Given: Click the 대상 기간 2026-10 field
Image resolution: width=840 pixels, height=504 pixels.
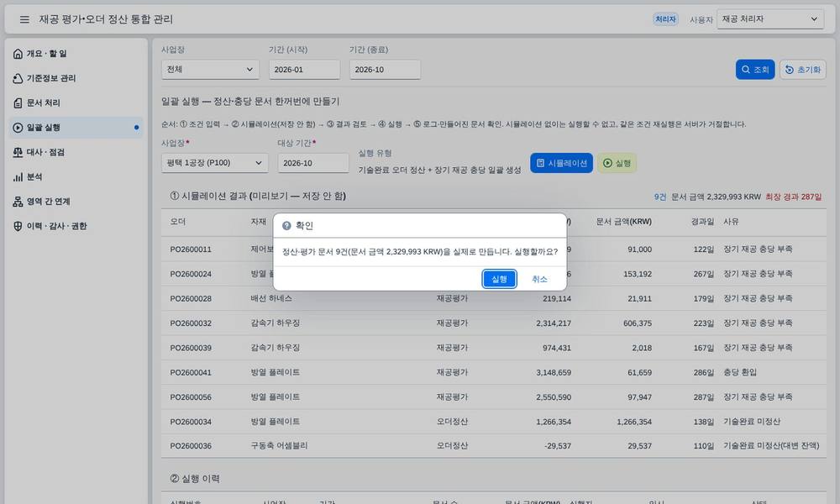Looking at the screenshot, I should [312, 163].
